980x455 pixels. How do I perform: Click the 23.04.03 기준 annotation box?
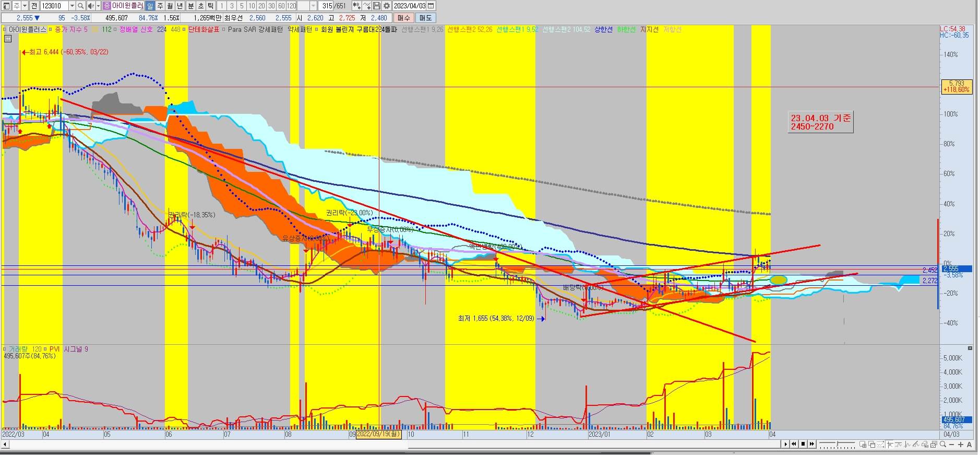tap(820, 122)
